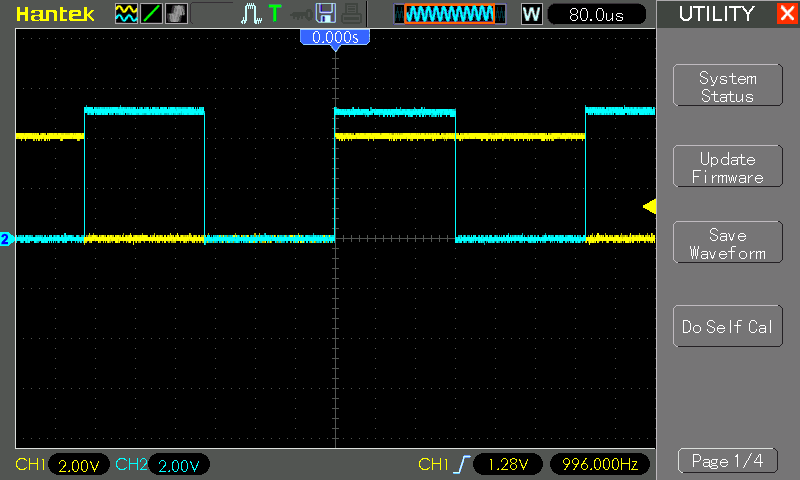Click the USB key icon
This screenshot has width=800, height=480.
pos(300,14)
